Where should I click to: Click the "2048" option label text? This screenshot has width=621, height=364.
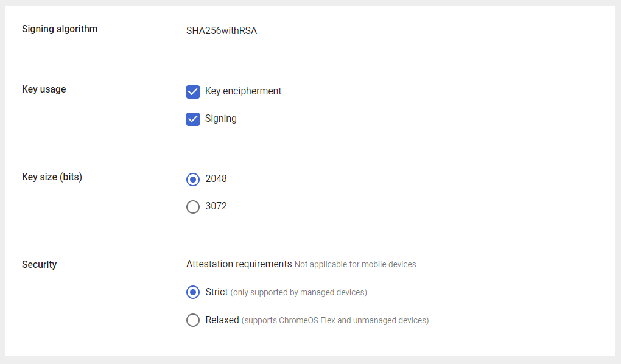(x=216, y=179)
